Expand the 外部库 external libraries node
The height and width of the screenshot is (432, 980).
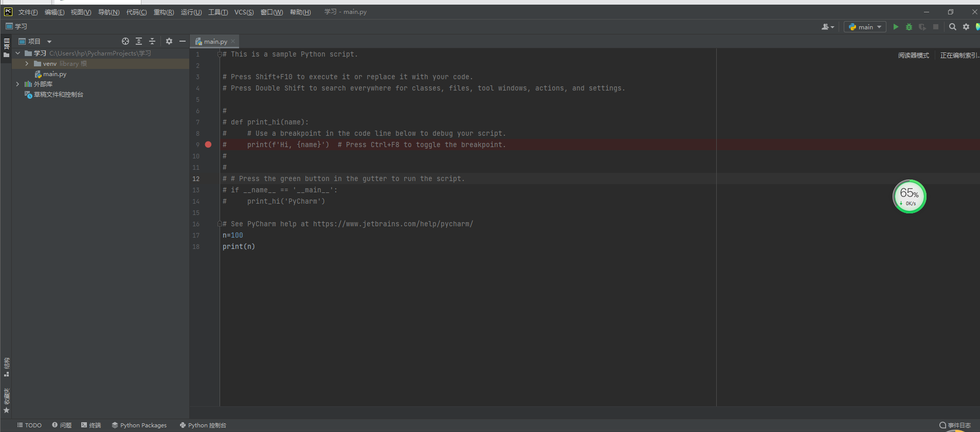17,84
